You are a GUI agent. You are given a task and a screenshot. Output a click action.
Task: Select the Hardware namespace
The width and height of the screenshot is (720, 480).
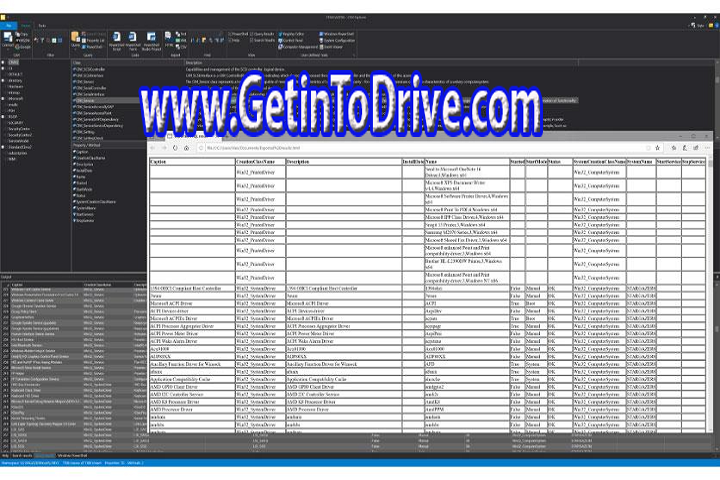(15, 86)
